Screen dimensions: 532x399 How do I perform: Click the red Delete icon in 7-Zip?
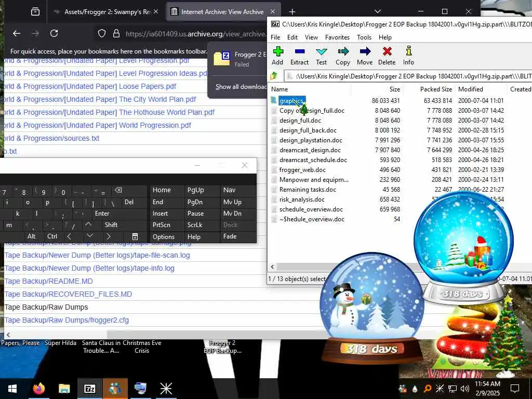[387, 56]
